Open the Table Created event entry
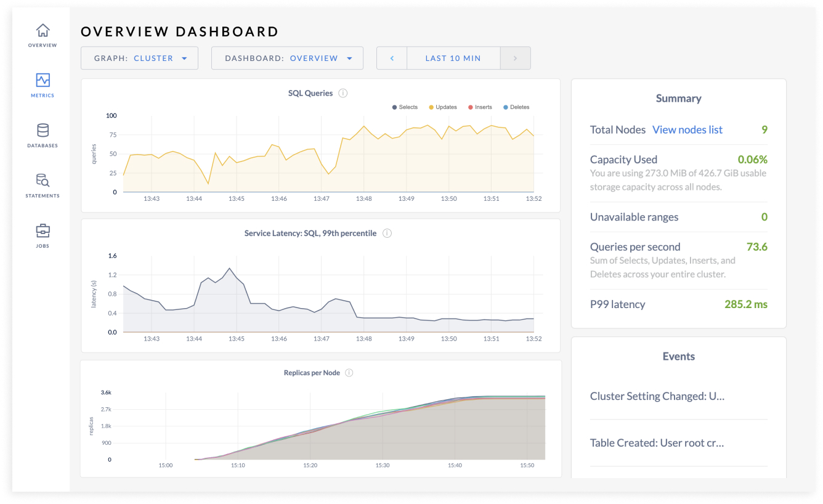823x504 pixels. [657, 443]
